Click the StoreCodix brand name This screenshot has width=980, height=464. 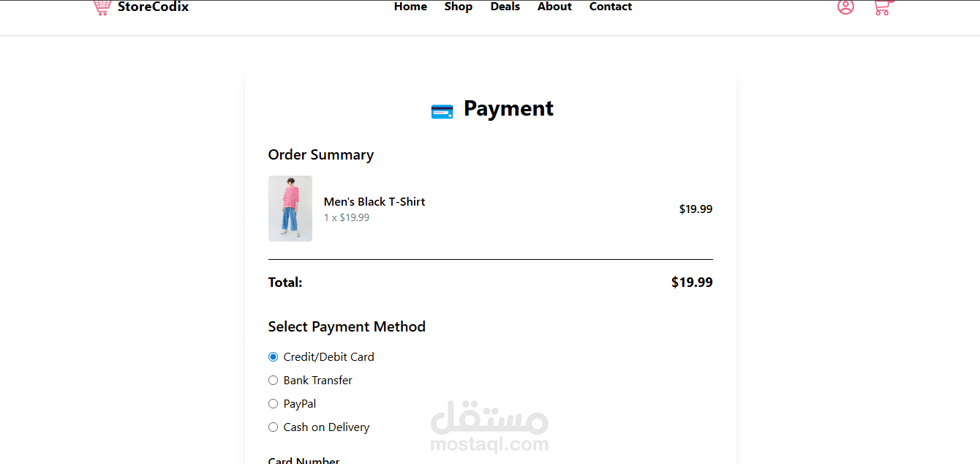click(153, 7)
